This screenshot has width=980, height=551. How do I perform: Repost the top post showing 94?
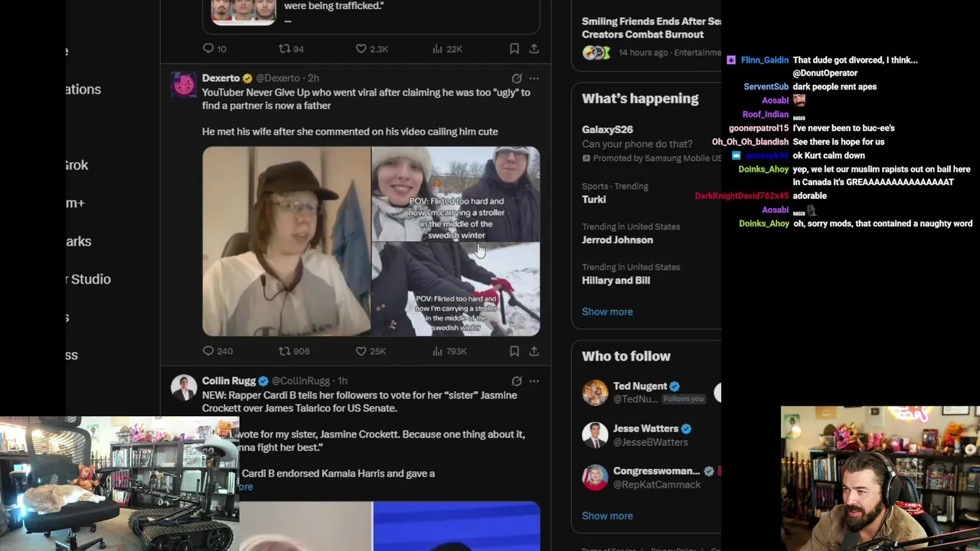[x=291, y=49]
